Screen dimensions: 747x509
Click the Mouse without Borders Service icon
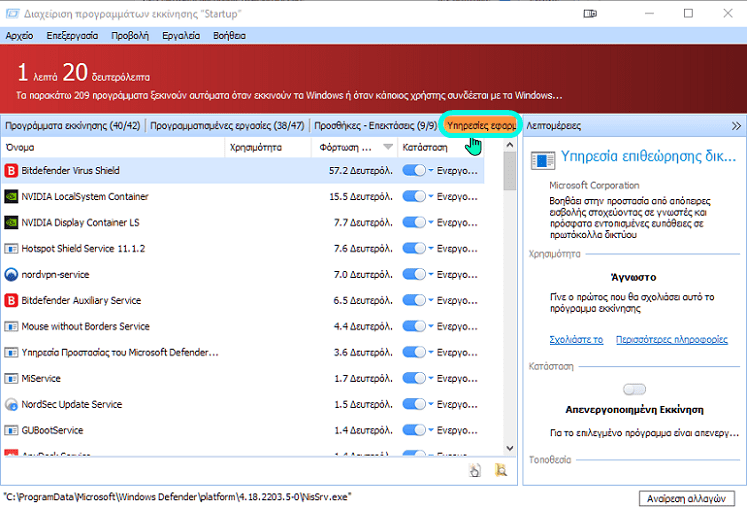point(11,326)
